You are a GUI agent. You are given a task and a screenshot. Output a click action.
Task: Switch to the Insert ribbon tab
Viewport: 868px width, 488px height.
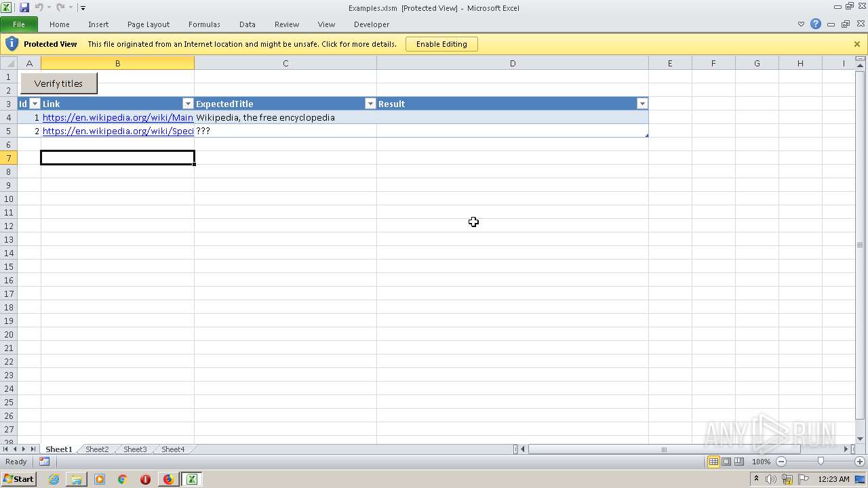click(x=98, y=24)
